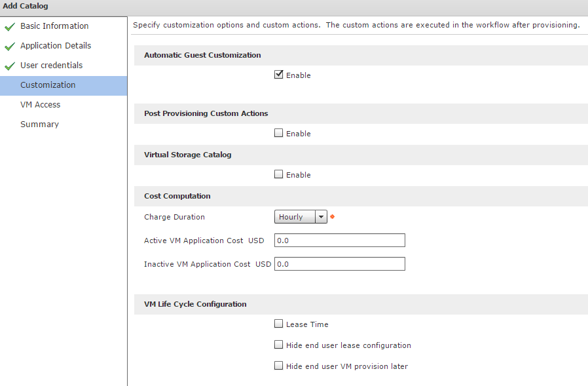Check Hide end user VM provision later

[279, 366]
